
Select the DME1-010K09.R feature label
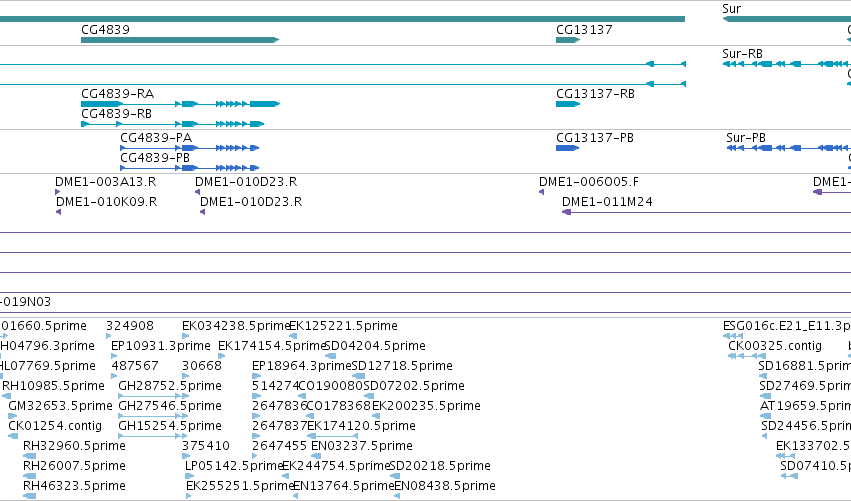[106, 202]
